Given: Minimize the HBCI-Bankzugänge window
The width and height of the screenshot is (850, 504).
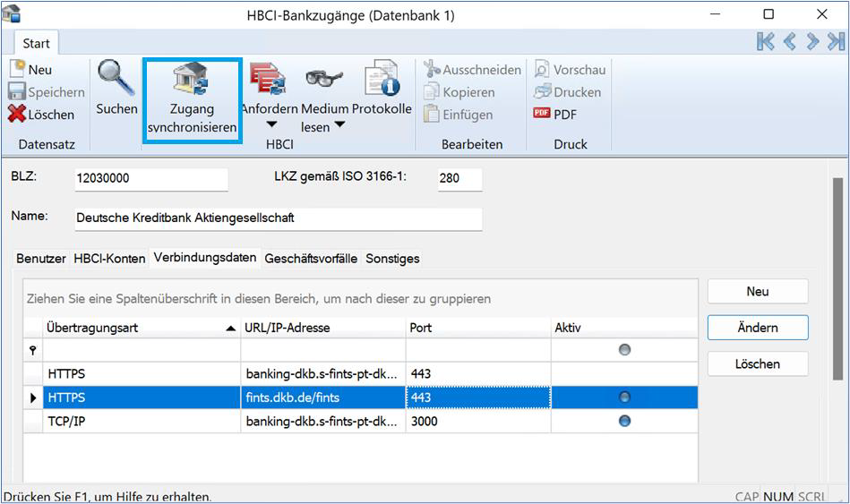Looking at the screenshot, I should coord(716,14).
